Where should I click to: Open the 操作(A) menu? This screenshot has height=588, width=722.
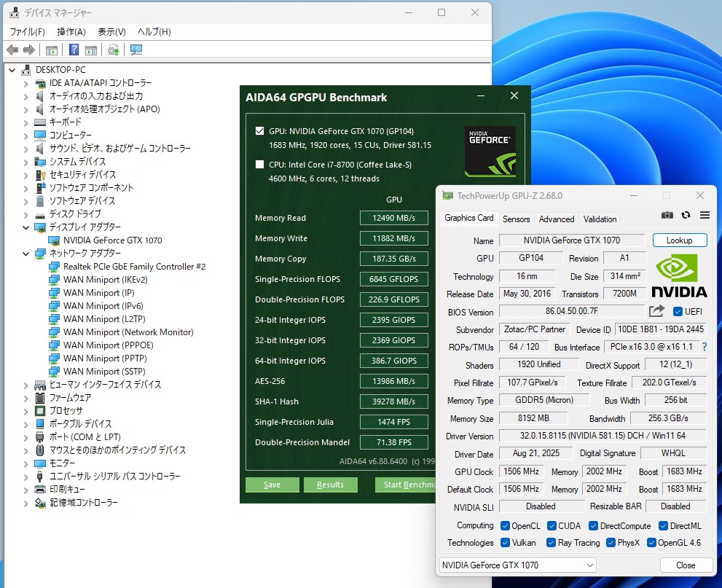pos(71,32)
